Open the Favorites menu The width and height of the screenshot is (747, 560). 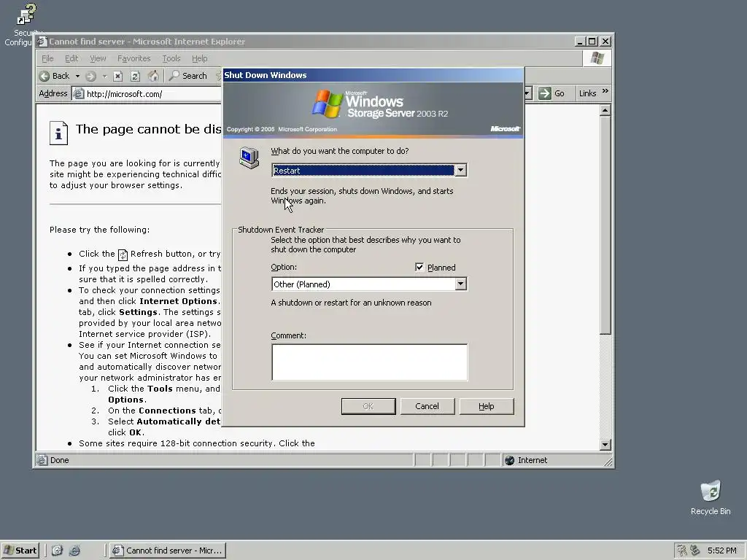134,58
